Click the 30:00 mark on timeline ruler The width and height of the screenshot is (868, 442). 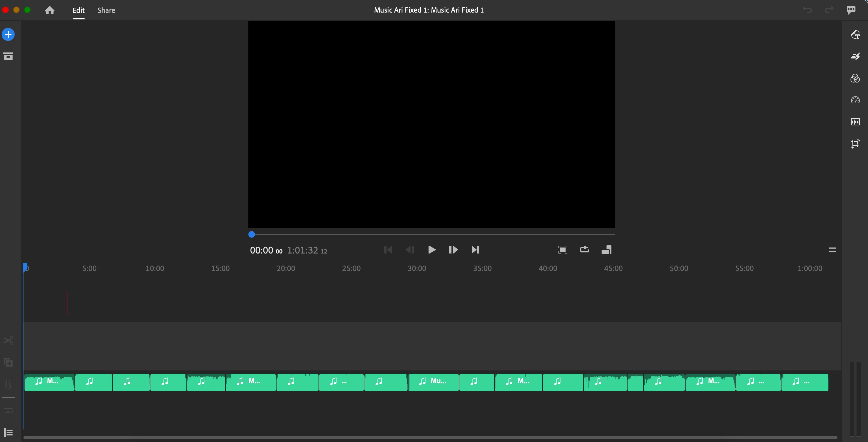coord(417,268)
